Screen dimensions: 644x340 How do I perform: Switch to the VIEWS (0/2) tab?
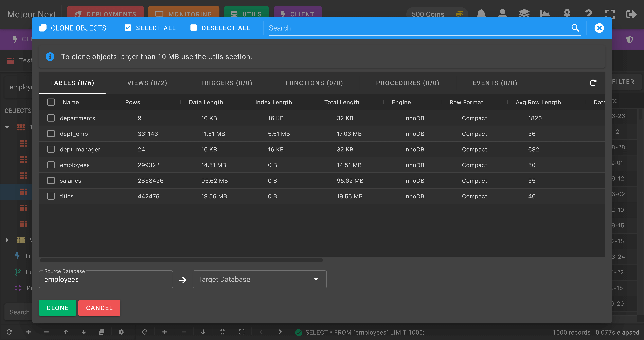click(x=147, y=83)
